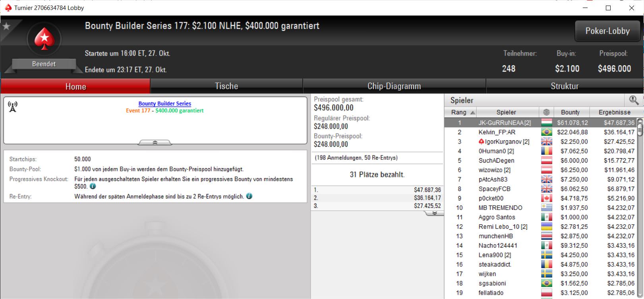Go to the Struktur tab
The height and width of the screenshot is (299, 644).
(564, 86)
